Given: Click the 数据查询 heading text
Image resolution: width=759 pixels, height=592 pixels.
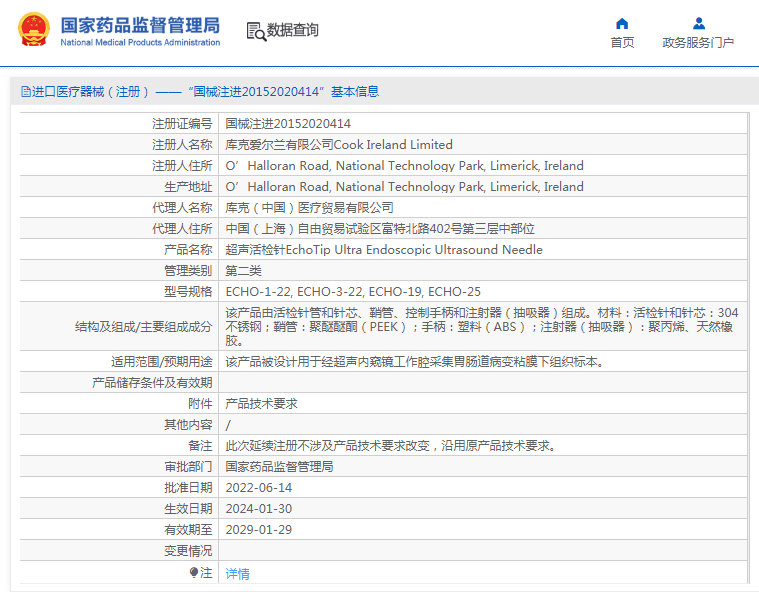Looking at the screenshot, I should (293, 30).
